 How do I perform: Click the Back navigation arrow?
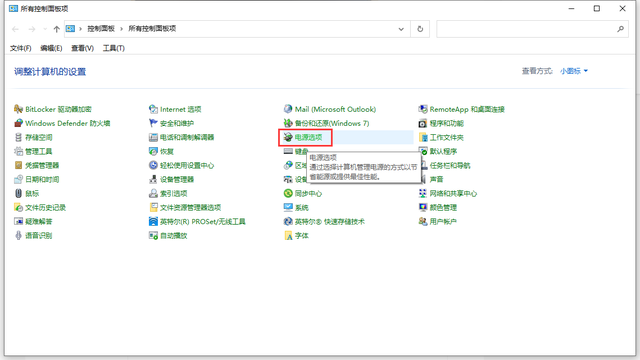pos(16,29)
